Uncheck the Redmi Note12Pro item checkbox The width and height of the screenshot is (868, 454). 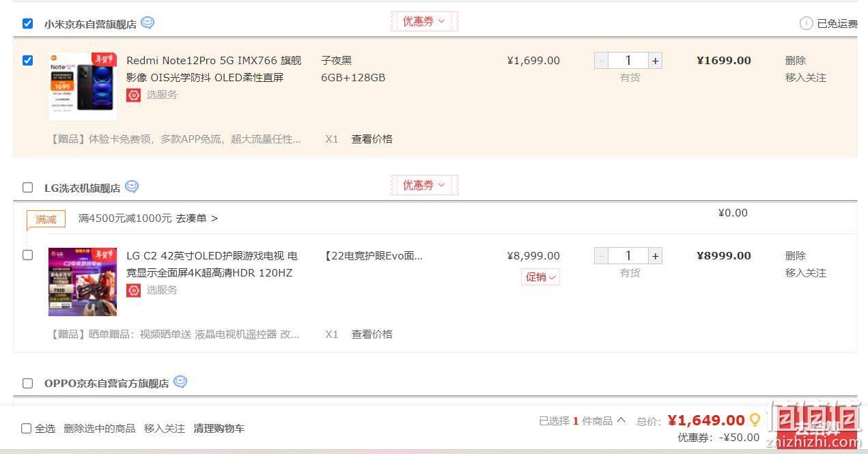click(x=27, y=60)
